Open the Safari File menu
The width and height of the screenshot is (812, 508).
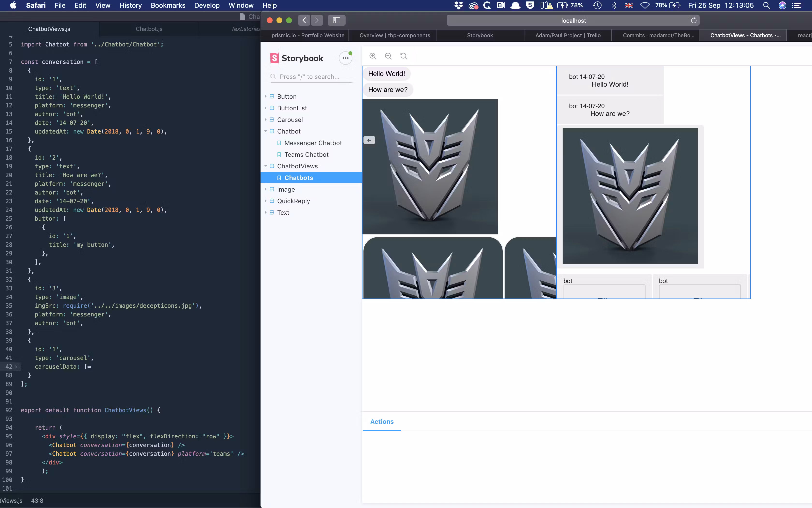(x=60, y=5)
